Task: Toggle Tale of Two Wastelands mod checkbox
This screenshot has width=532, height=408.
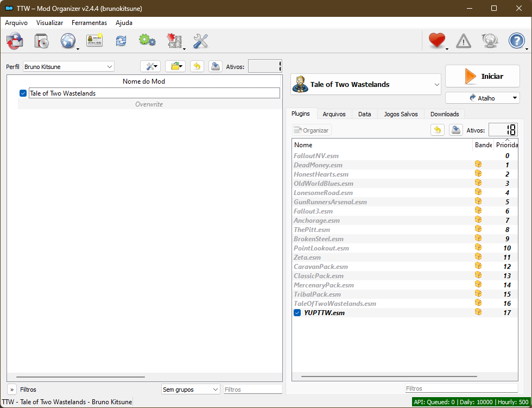Action: [x=23, y=93]
